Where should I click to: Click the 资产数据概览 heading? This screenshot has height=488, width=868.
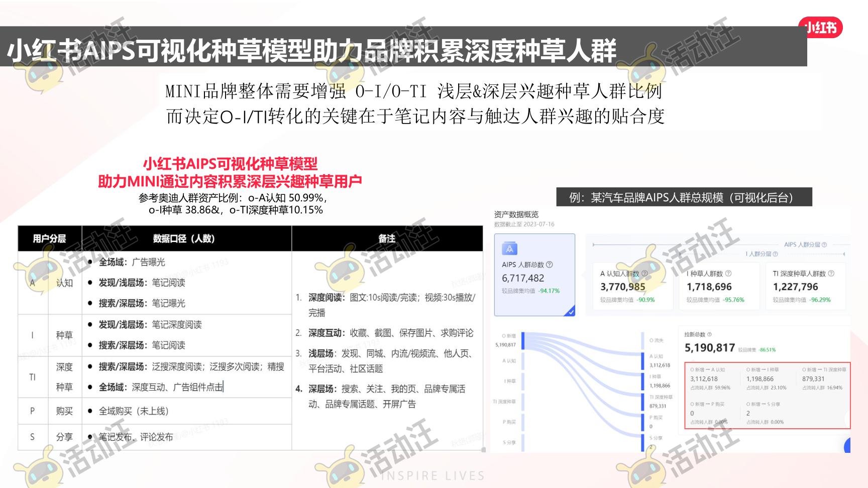[516, 214]
